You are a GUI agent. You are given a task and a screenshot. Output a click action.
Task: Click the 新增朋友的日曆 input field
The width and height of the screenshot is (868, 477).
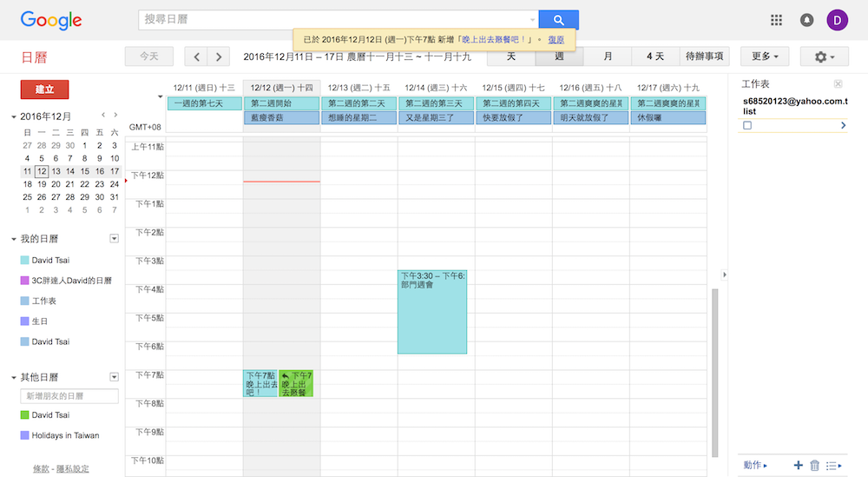(x=69, y=396)
